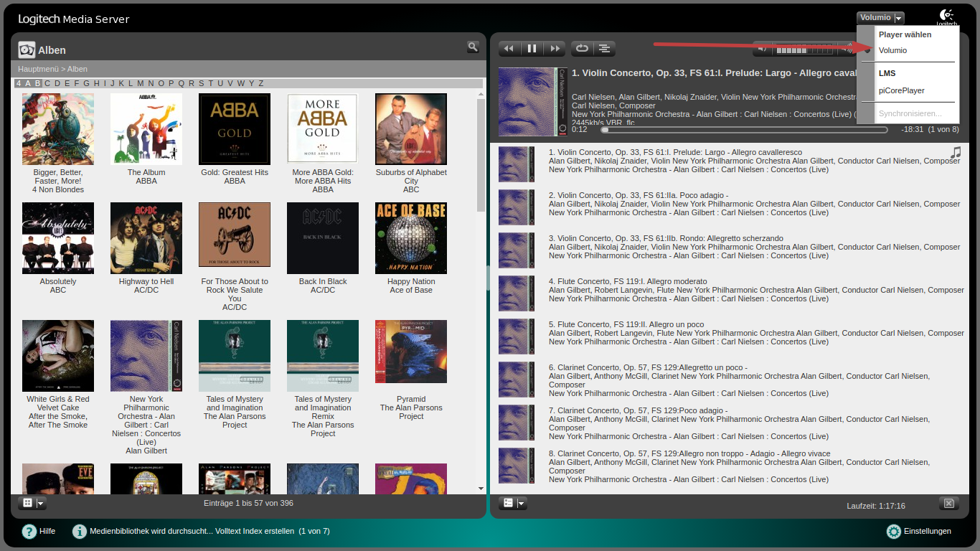Click AC/DC artist under Back In Black
Screen dimensions: 980x551
click(x=323, y=290)
